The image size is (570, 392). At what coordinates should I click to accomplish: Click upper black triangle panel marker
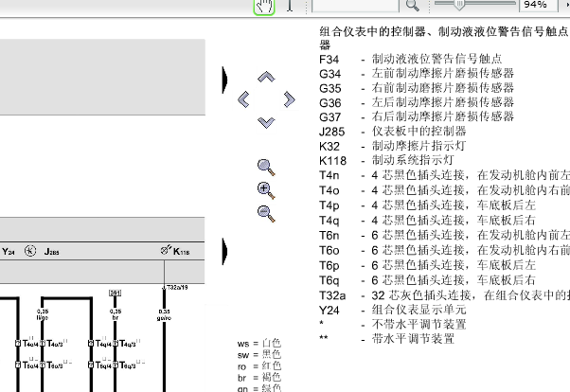pyautogui.click(x=225, y=80)
